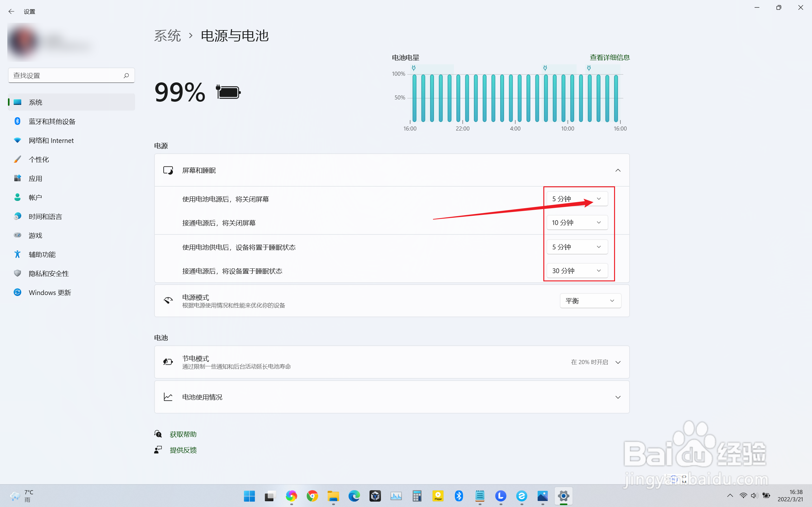Screen dimensions: 812x507
Task: Open Windows Update section
Action: pyautogui.click(x=50, y=292)
